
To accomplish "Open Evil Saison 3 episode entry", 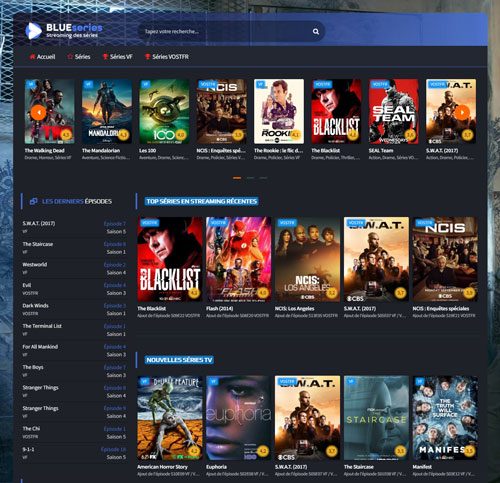I will (x=74, y=289).
